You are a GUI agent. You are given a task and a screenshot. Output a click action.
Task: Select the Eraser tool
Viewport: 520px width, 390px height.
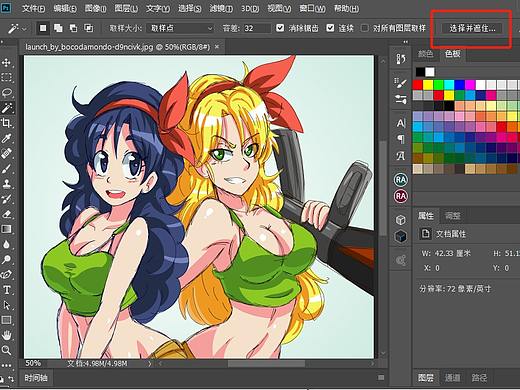(x=7, y=214)
